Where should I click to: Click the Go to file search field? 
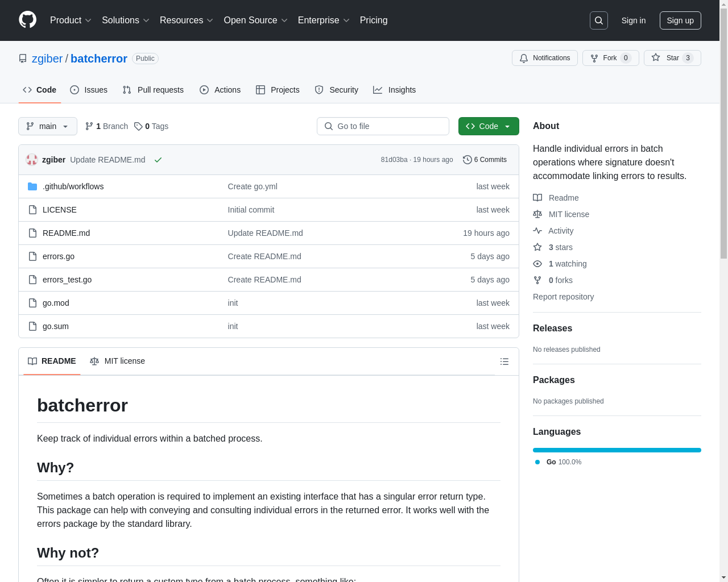pos(383,126)
